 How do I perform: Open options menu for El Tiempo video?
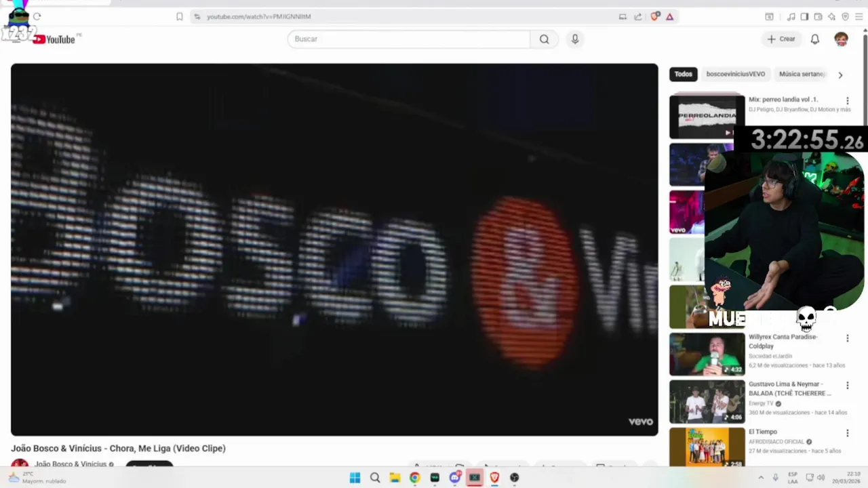tap(847, 433)
